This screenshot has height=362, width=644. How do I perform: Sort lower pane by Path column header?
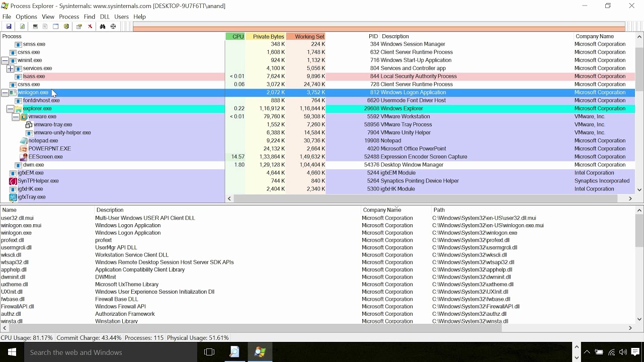pyautogui.click(x=439, y=210)
